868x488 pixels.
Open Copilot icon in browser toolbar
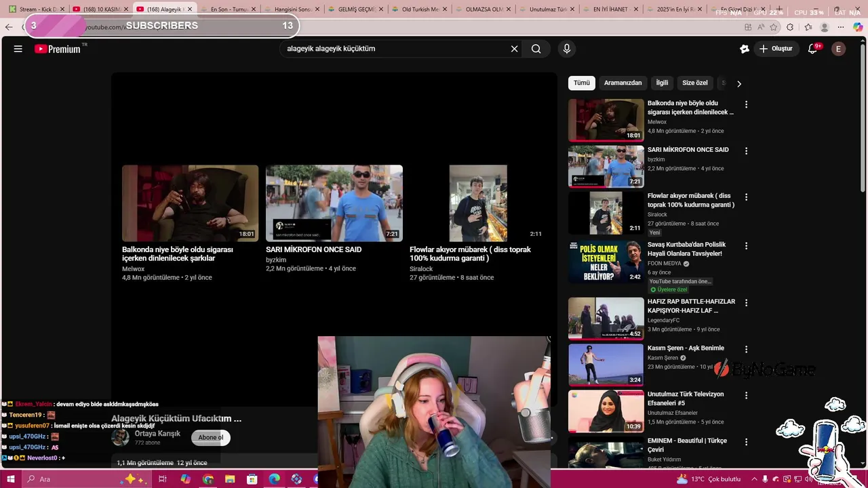click(x=858, y=27)
